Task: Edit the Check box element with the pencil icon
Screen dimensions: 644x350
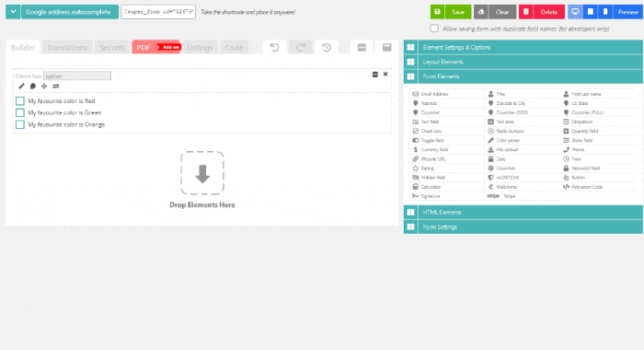Action: click(21, 87)
